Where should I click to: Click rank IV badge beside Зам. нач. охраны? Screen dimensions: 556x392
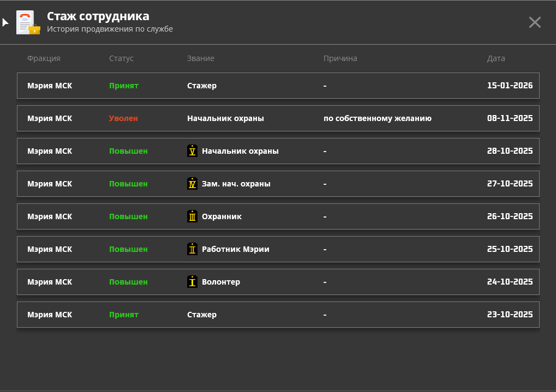coord(192,184)
